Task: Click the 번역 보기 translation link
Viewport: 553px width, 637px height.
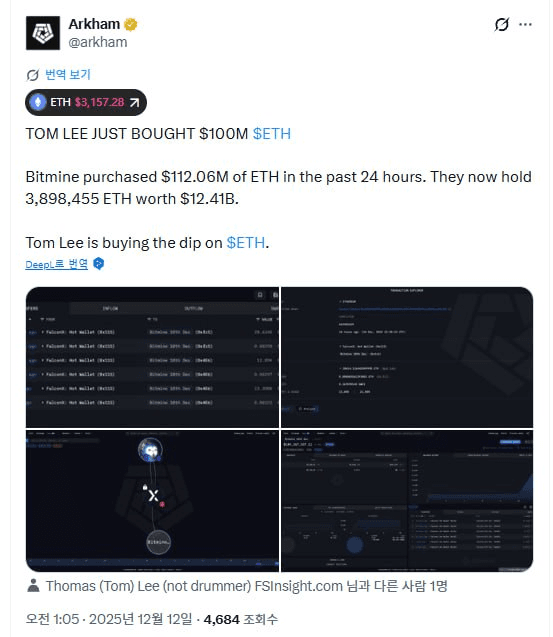Action: pyautogui.click(x=67, y=74)
